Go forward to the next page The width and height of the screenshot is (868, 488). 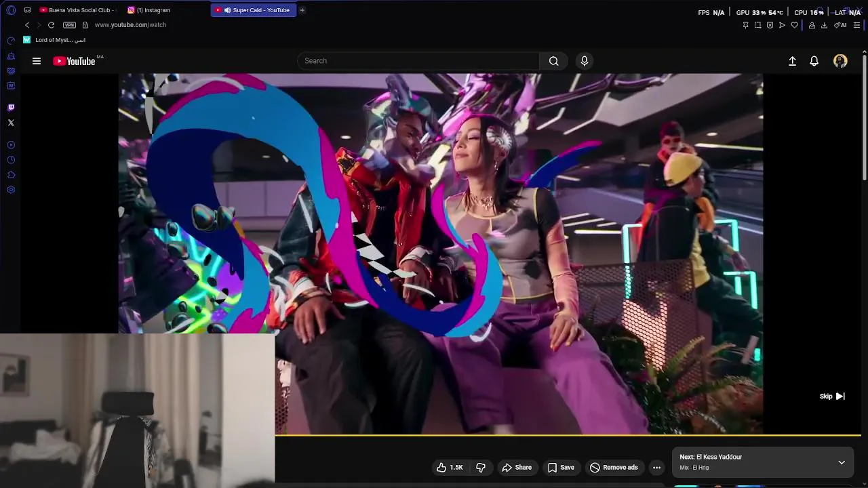pos(39,25)
